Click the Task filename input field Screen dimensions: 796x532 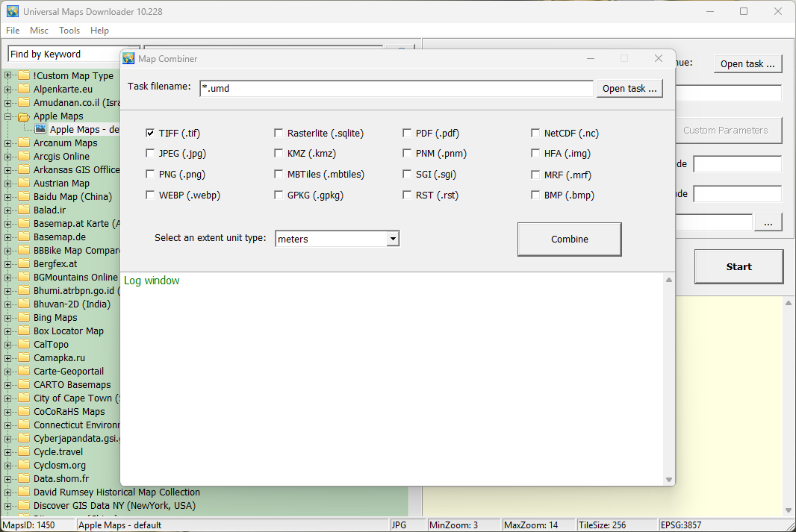(x=396, y=89)
